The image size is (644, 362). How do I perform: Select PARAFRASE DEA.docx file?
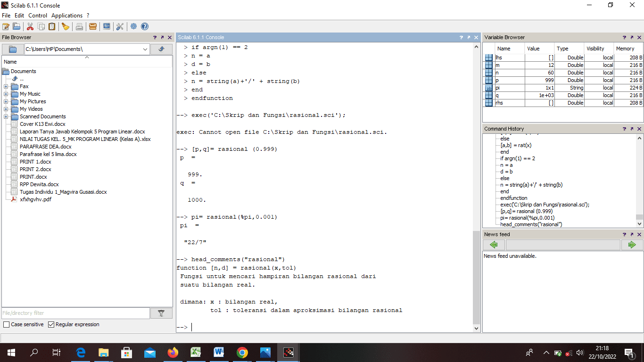pyautogui.click(x=46, y=147)
